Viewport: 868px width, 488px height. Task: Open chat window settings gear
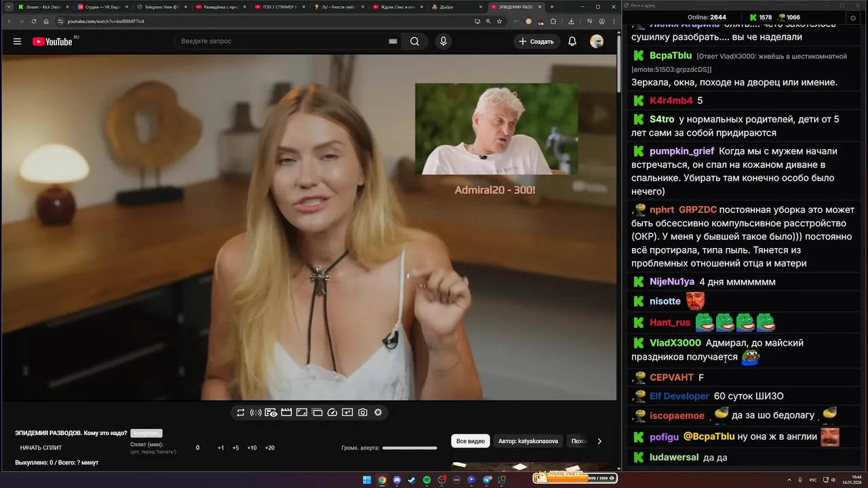coord(852,17)
